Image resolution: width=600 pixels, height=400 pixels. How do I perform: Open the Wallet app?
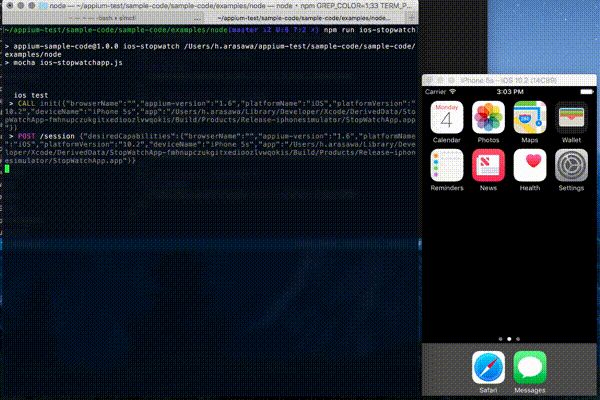click(571, 117)
